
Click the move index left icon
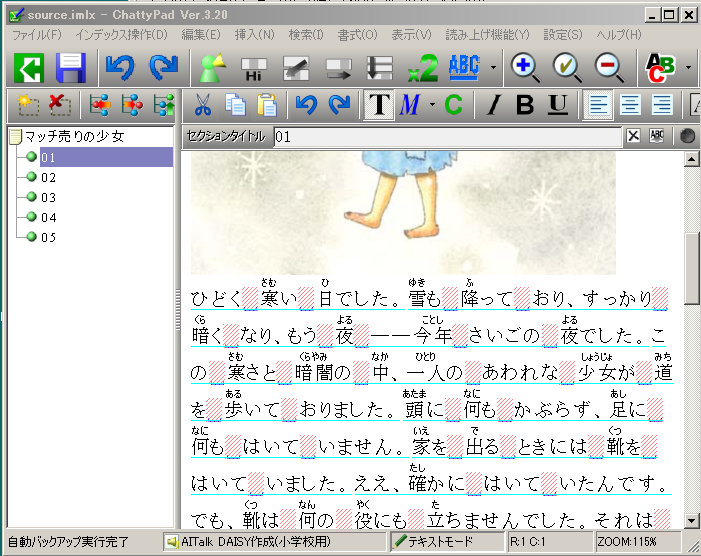coord(99,105)
